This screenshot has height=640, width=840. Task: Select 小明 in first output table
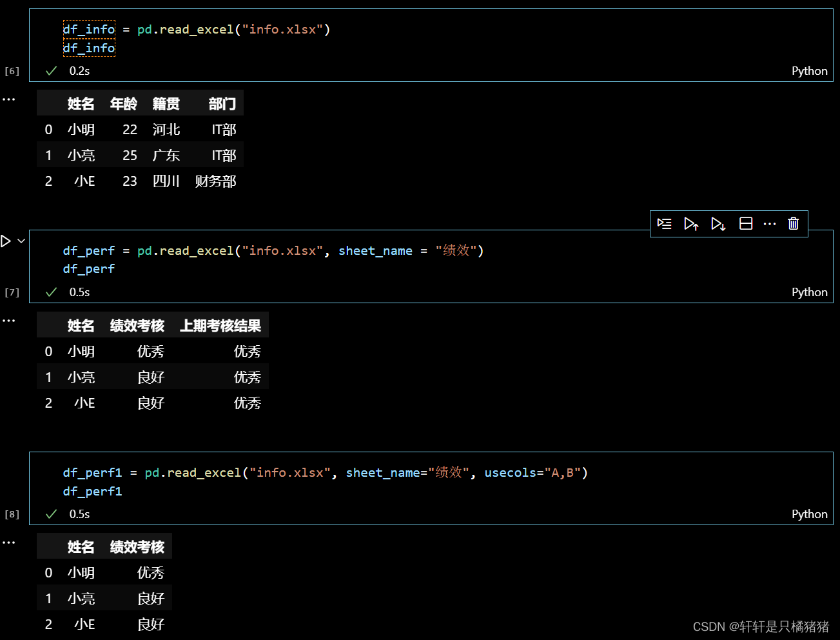point(81,130)
